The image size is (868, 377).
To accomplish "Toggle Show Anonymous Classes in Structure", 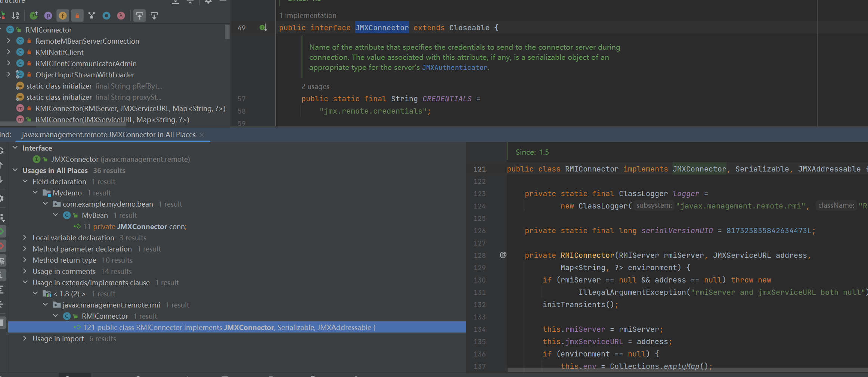I will tap(92, 16).
